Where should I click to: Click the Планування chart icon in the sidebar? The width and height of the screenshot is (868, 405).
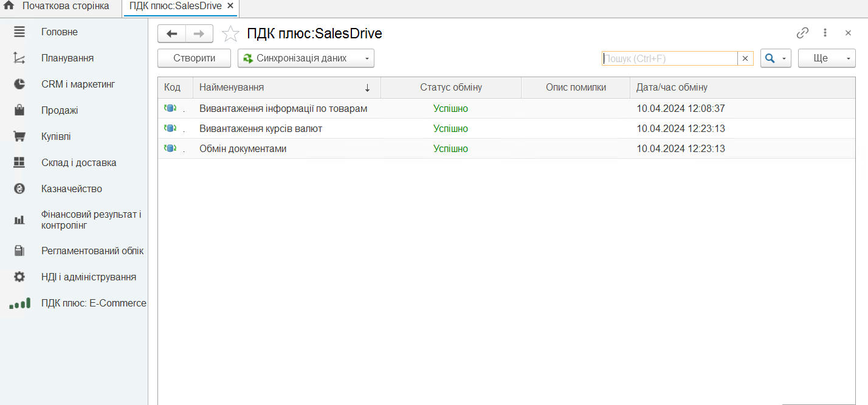click(x=19, y=58)
